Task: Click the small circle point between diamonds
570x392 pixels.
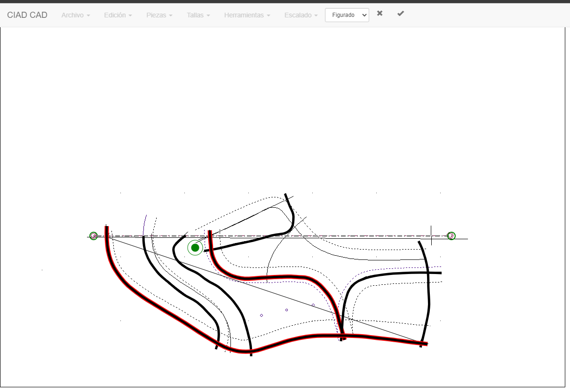Action: 286,310
